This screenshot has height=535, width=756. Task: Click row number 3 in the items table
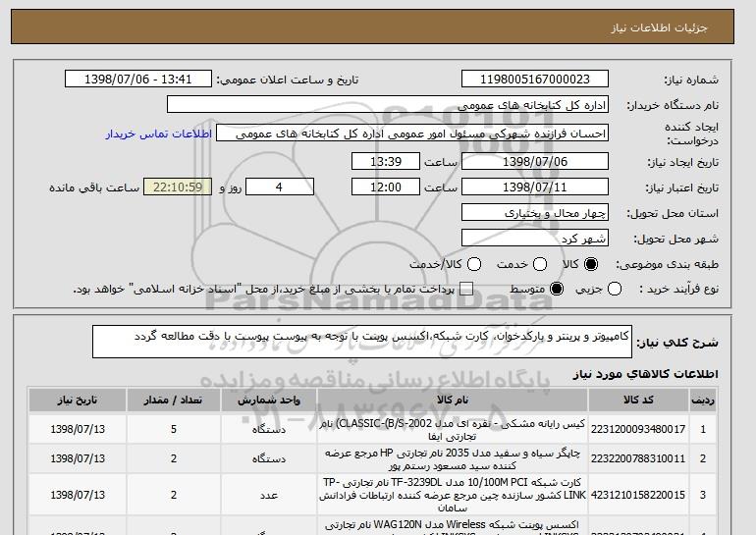click(x=703, y=495)
